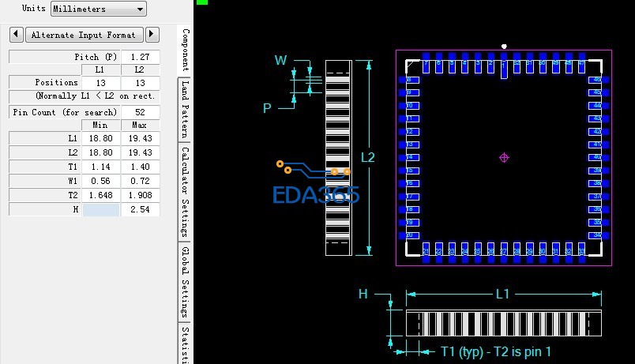Click the W dimension label
Viewport: 635px width, 364px height.
[x=280, y=60]
